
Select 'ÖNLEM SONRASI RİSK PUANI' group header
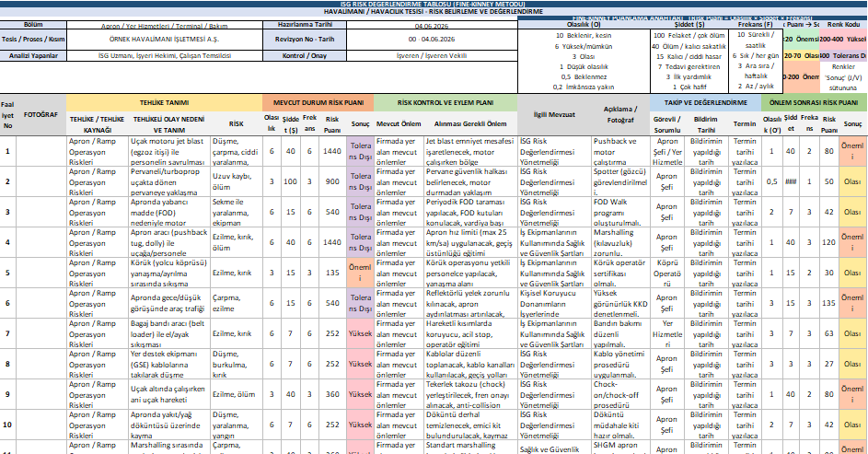[x=814, y=103]
